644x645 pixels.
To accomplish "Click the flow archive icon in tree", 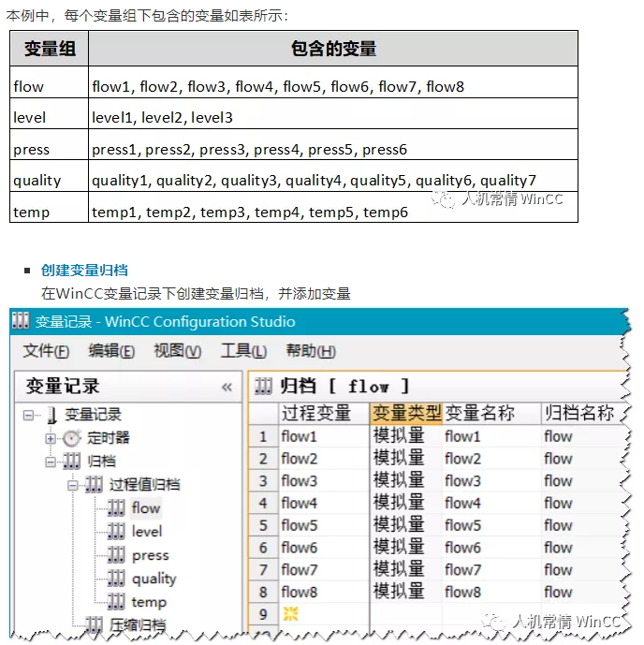I will pyautogui.click(x=116, y=507).
